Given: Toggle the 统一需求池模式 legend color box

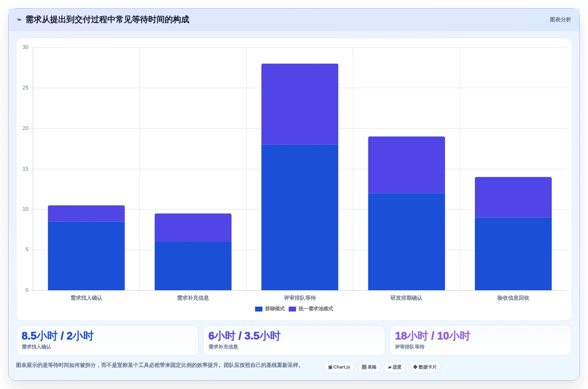Looking at the screenshot, I should (292, 309).
